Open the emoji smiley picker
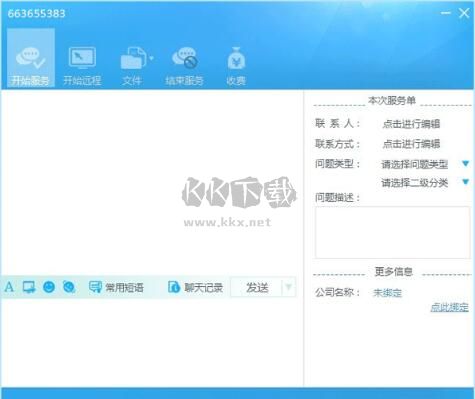Image resolution: width=475 pixels, height=399 pixels. coord(49,287)
